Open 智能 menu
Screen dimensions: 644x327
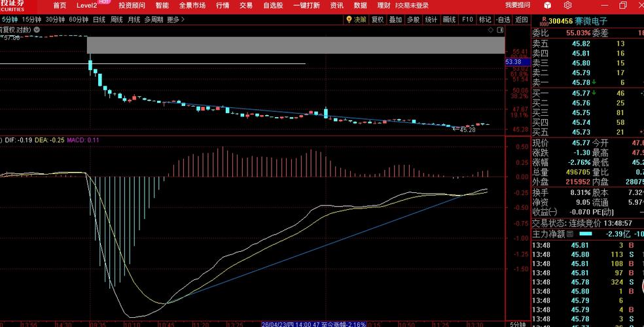click(x=162, y=5)
